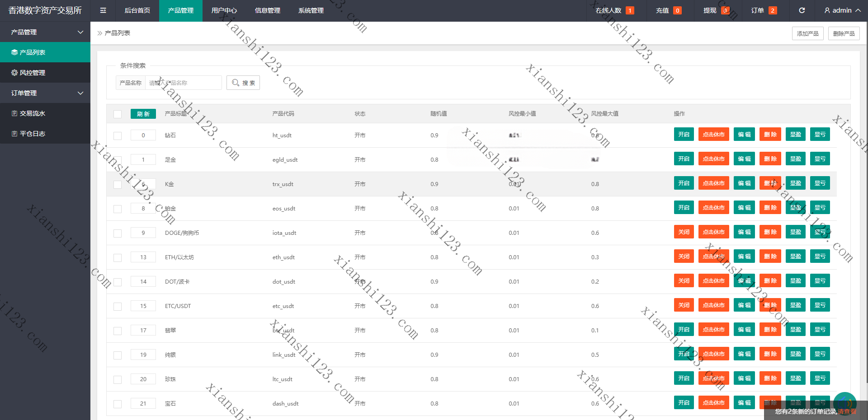The width and height of the screenshot is (868, 420).
Task: Click the 交易流水 document icon
Action: point(14,113)
